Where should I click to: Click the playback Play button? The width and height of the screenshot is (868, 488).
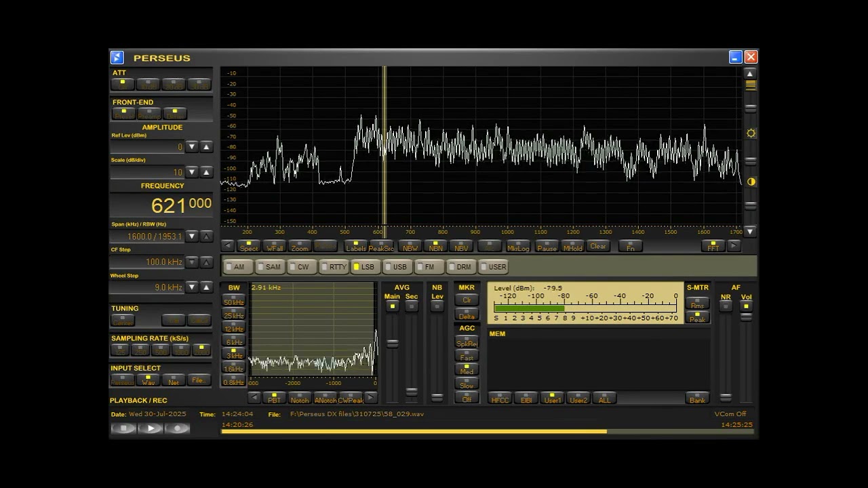151,428
